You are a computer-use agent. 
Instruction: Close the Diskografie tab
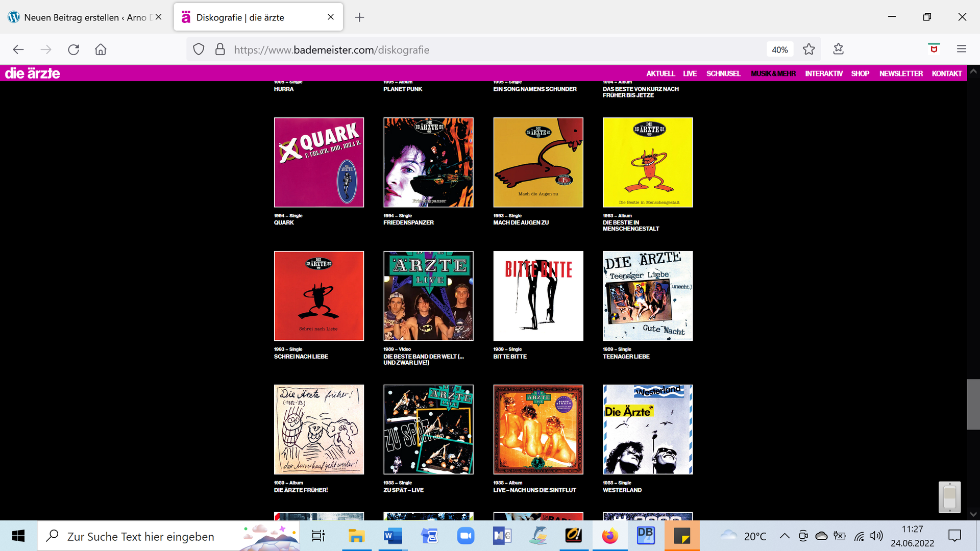point(331,17)
